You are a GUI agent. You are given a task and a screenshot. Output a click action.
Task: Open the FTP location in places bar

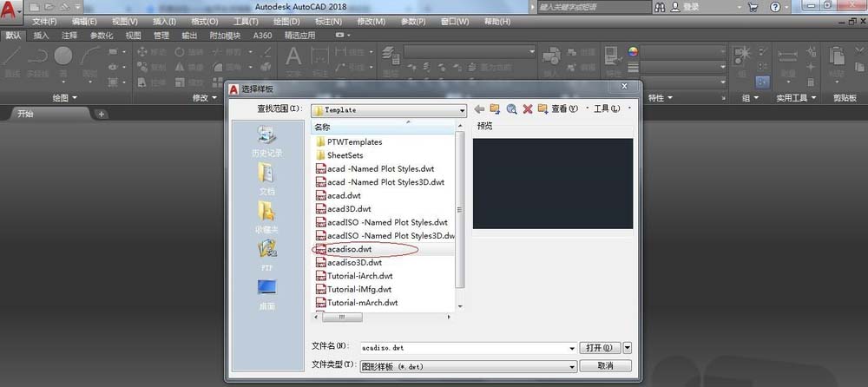tap(267, 256)
